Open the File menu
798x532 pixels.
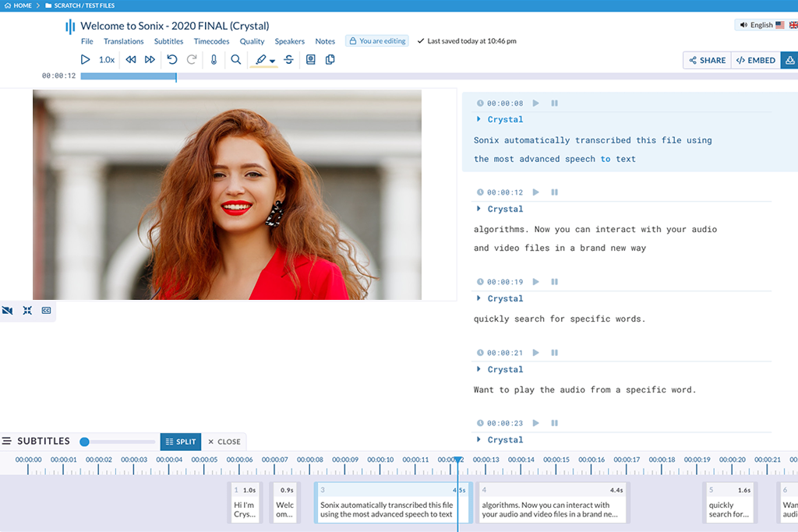(x=87, y=41)
